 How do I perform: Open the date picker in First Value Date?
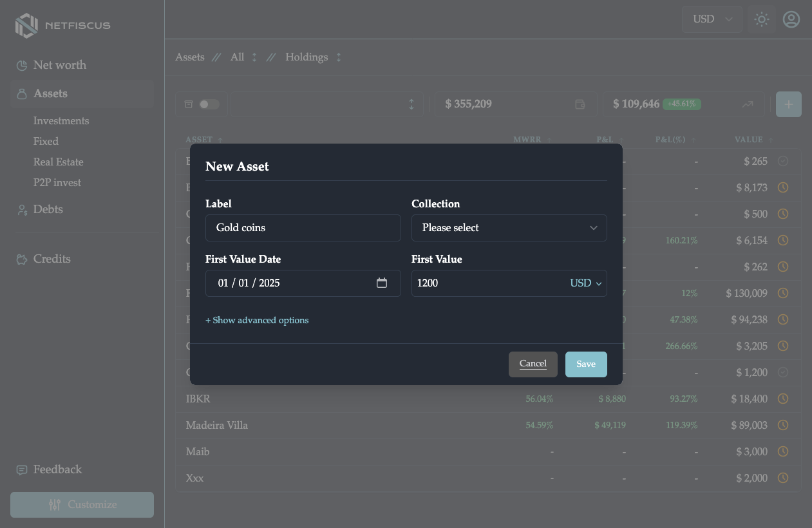[x=382, y=283]
